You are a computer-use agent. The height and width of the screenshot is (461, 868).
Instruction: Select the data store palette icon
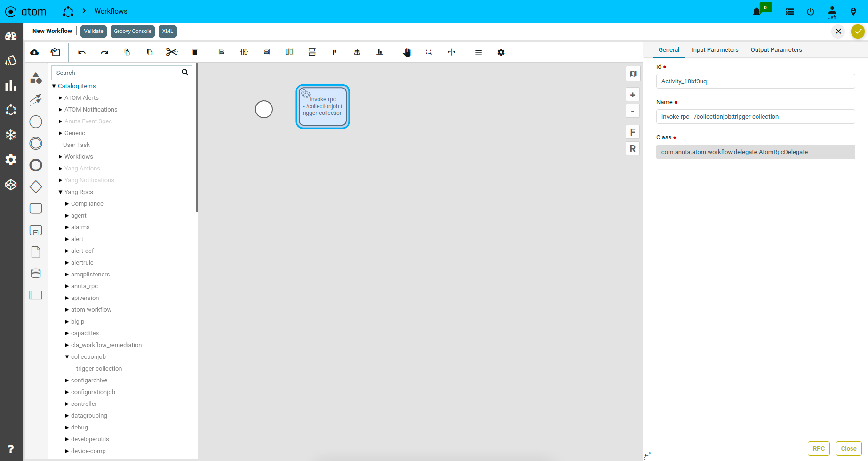coord(36,273)
